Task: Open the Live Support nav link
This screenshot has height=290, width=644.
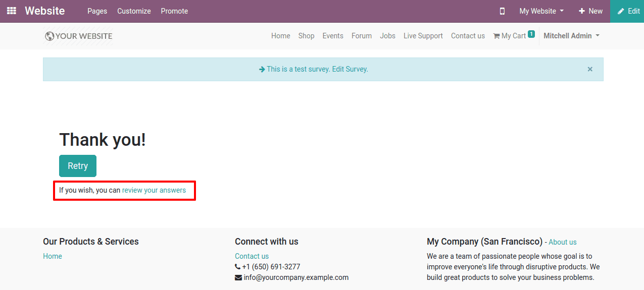Action: (x=423, y=36)
